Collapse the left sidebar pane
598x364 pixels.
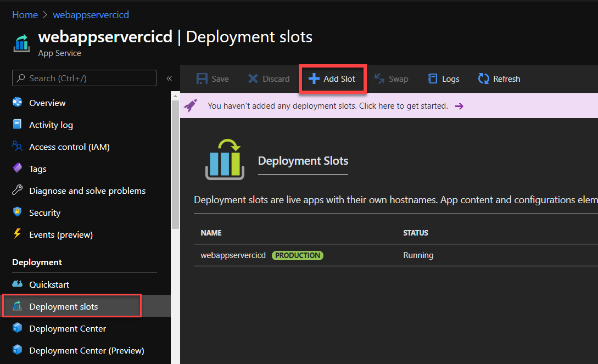tap(169, 79)
